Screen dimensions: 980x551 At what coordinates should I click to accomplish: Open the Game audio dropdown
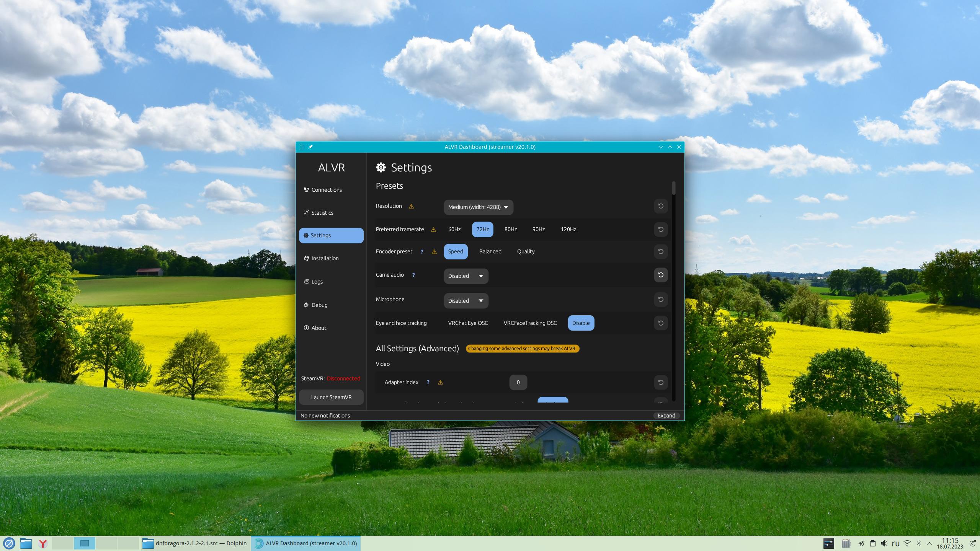point(465,276)
